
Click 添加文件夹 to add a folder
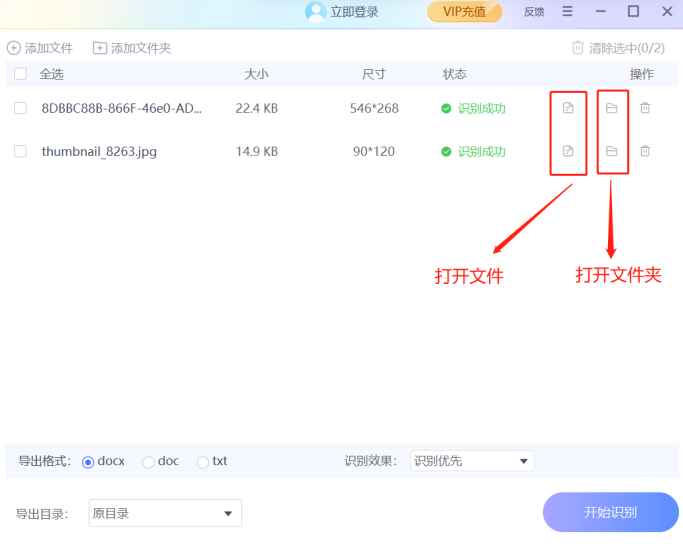point(132,48)
